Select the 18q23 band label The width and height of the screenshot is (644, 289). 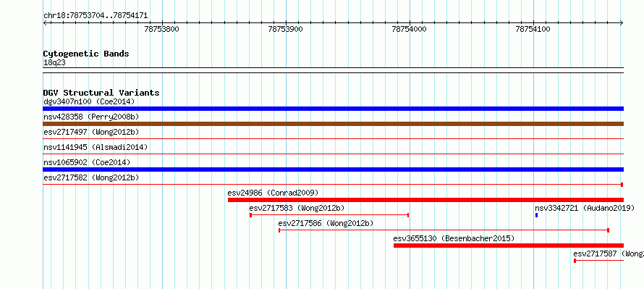click(x=54, y=63)
